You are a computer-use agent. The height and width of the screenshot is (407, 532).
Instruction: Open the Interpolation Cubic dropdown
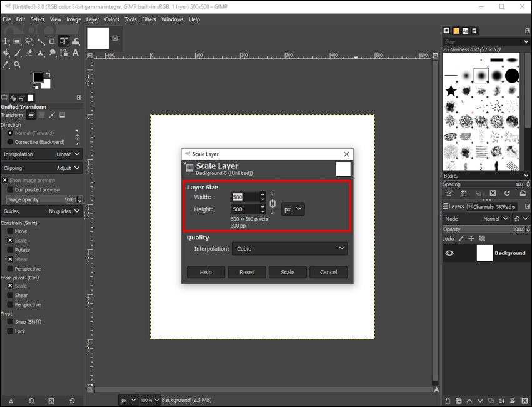[289, 249]
